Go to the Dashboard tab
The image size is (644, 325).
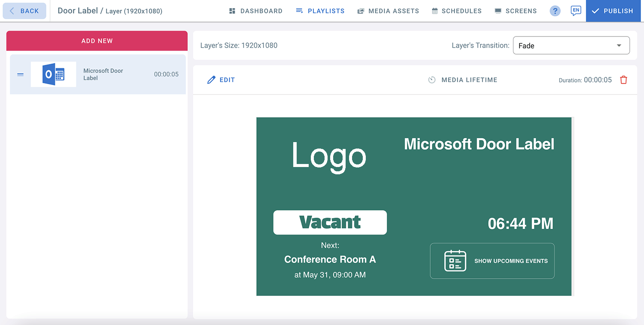[x=255, y=11]
